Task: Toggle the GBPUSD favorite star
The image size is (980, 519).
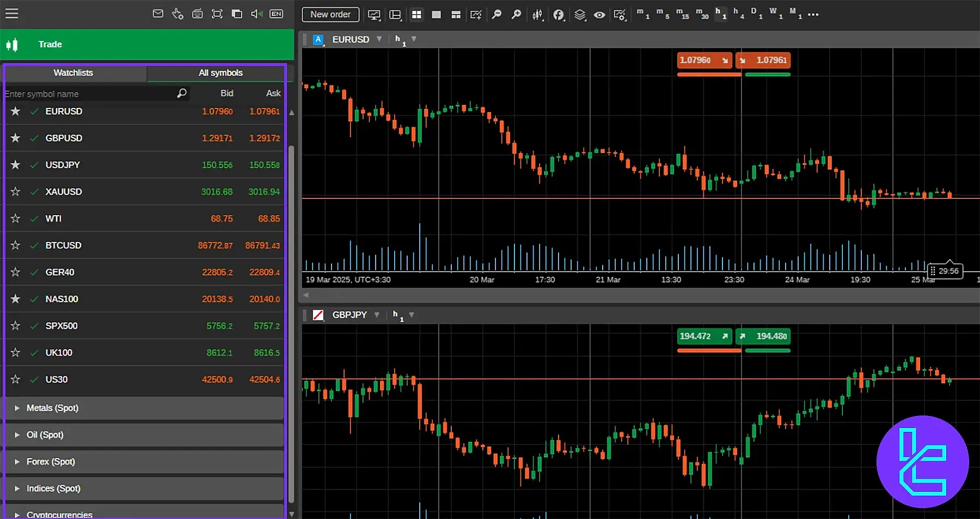Action: tap(15, 138)
